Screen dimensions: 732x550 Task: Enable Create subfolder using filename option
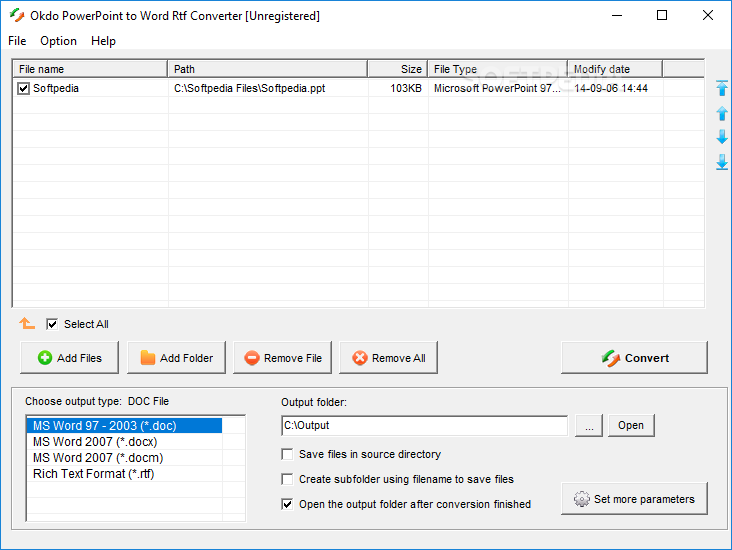(x=287, y=479)
